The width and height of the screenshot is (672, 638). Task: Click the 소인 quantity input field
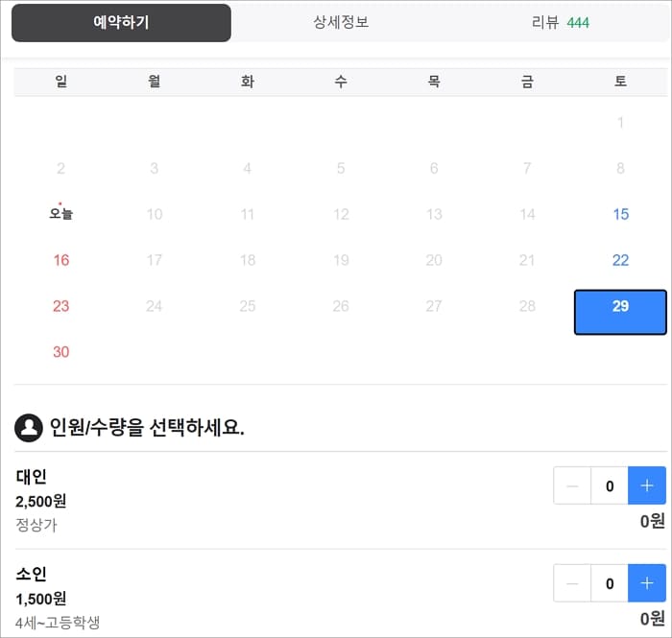tap(610, 583)
